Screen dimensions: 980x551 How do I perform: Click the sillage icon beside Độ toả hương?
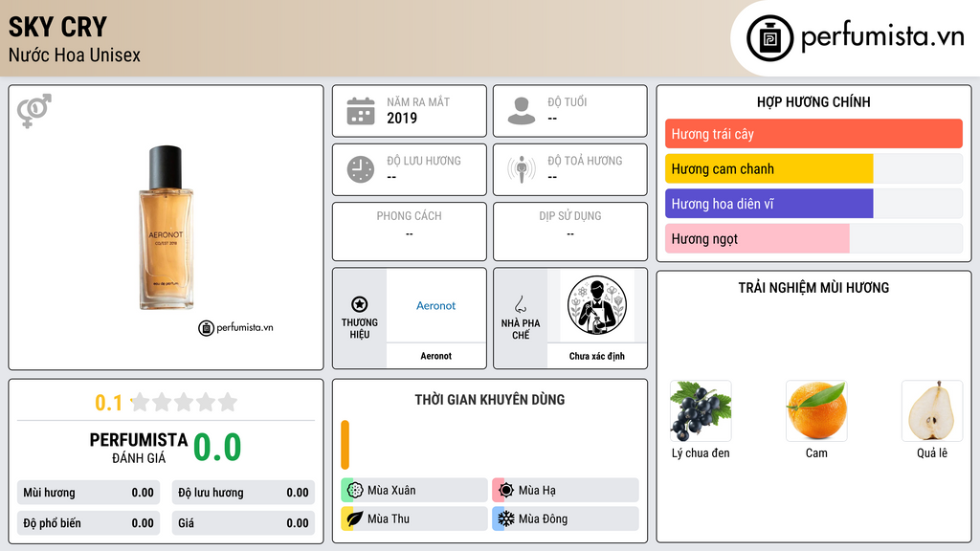click(522, 169)
